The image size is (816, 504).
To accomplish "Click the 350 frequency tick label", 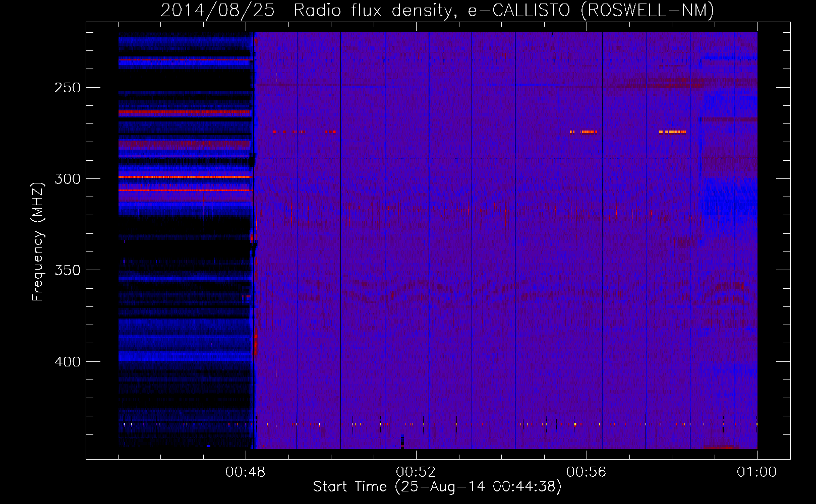I will pos(68,270).
